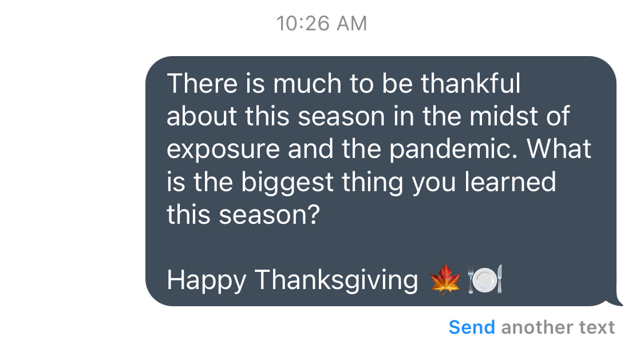Click the word 'There' starting the message

point(203,84)
